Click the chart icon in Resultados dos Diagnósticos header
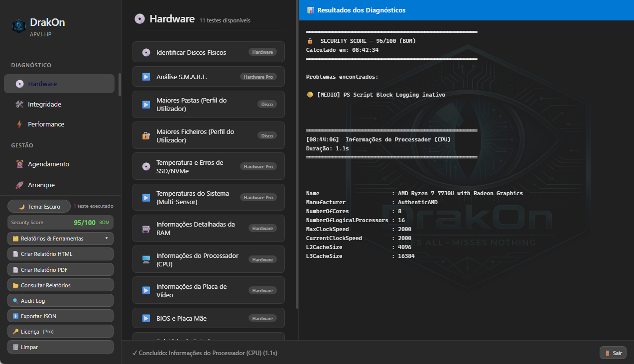This screenshot has width=634, height=364. coord(310,10)
